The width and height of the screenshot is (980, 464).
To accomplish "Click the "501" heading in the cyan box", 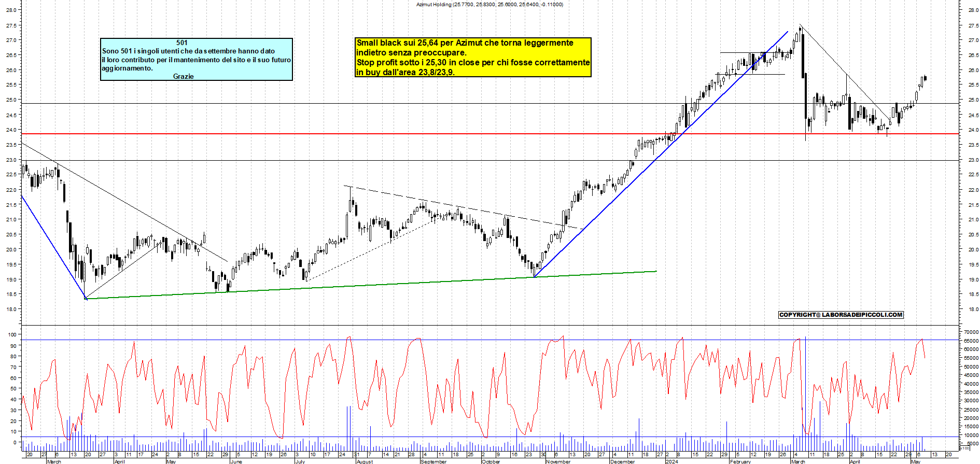I will (x=181, y=43).
